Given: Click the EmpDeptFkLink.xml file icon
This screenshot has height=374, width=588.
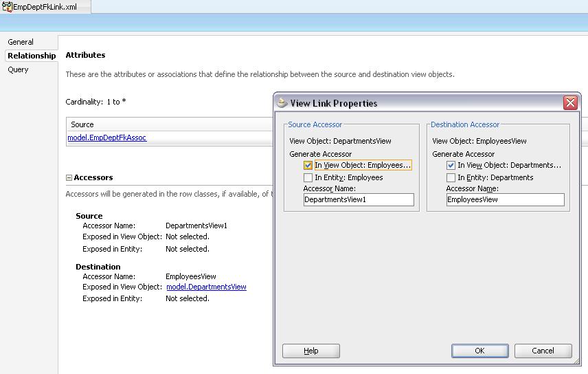Looking at the screenshot, I should (x=7, y=7).
